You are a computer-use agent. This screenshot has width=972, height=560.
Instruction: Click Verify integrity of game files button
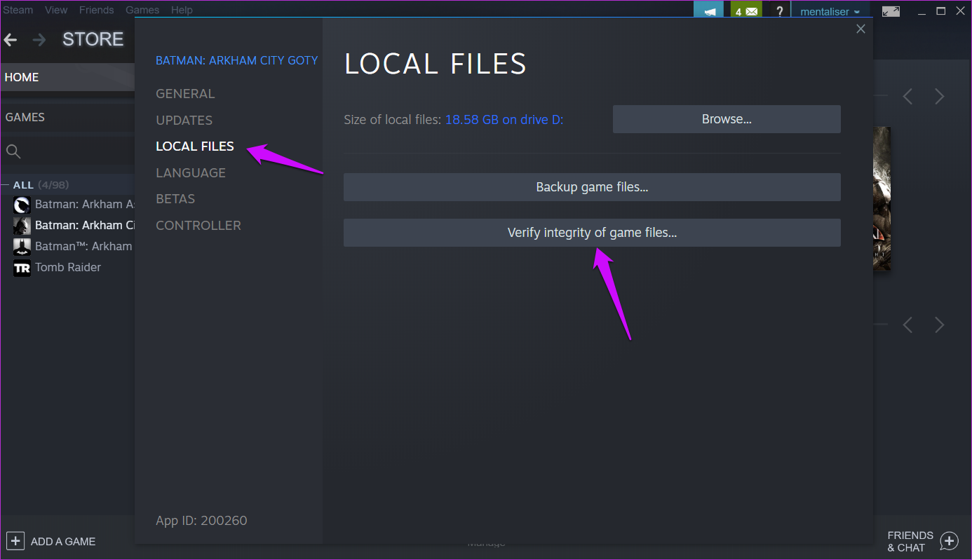(592, 233)
